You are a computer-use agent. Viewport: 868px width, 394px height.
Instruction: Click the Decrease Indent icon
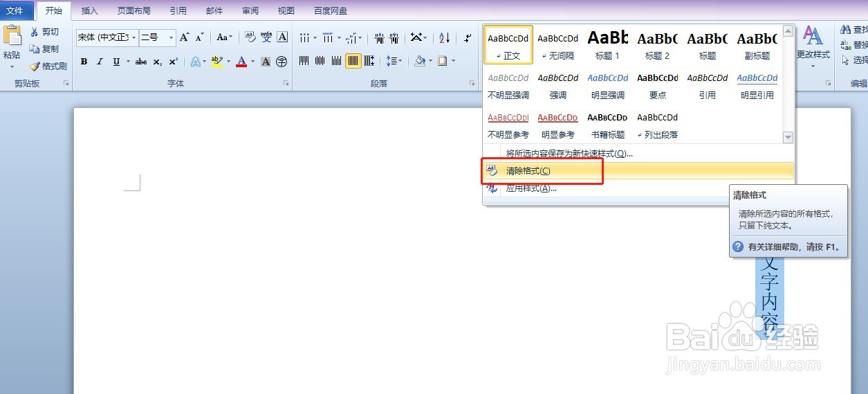coord(380,37)
